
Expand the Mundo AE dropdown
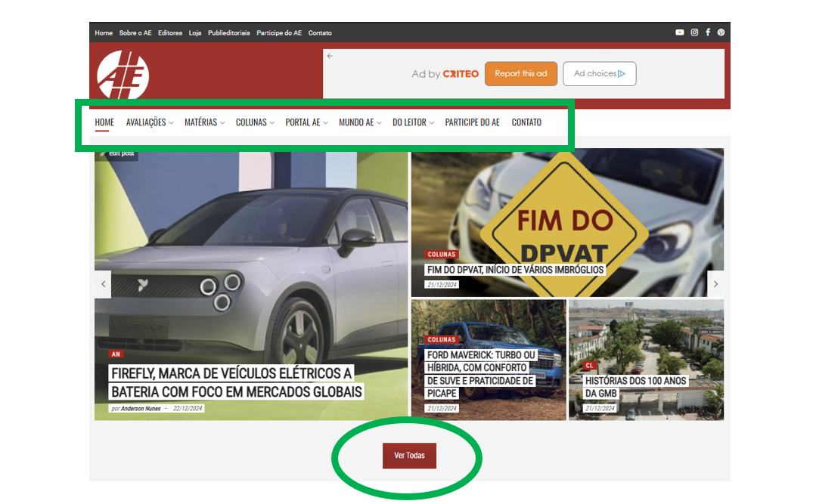coord(359,122)
